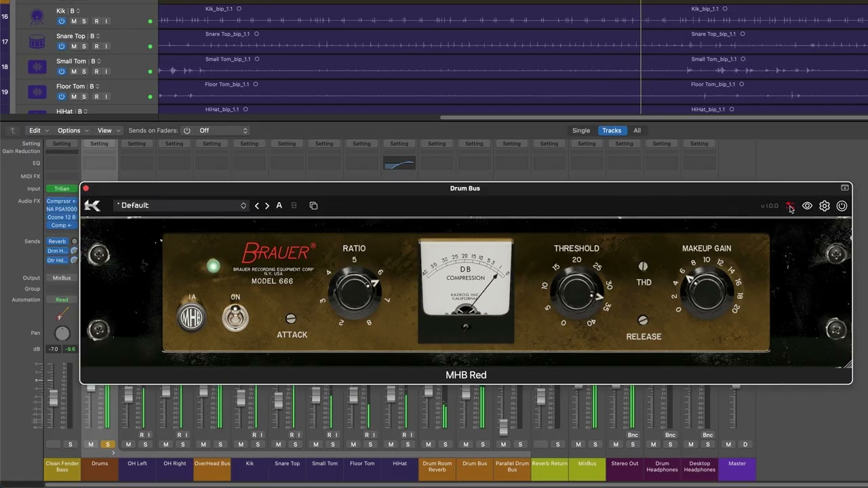Adjust the Reverb send level knob
Screen dimensions: 868x488
[x=75, y=241]
